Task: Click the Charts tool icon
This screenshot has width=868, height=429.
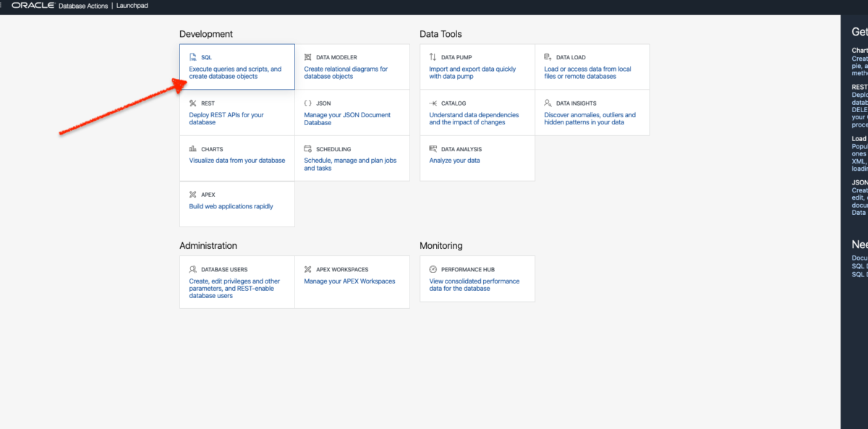Action: (x=192, y=149)
